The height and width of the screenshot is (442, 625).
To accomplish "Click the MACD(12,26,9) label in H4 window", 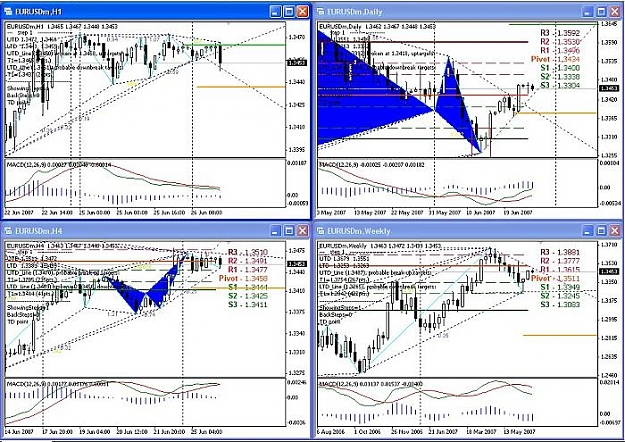I will 26,384.
